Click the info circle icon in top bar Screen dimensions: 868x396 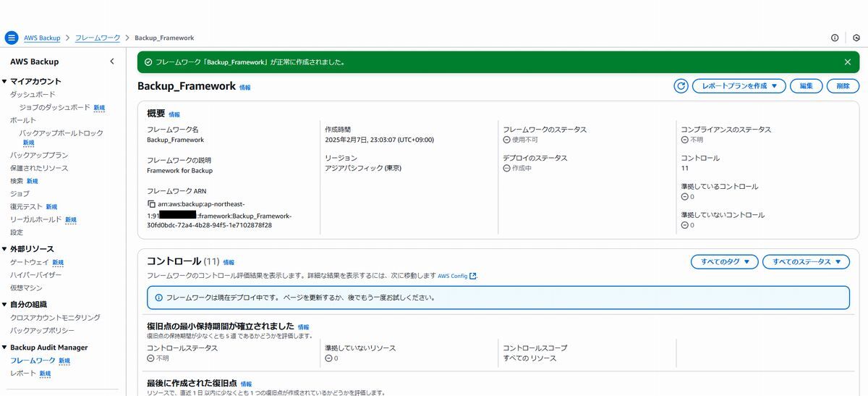click(835, 38)
